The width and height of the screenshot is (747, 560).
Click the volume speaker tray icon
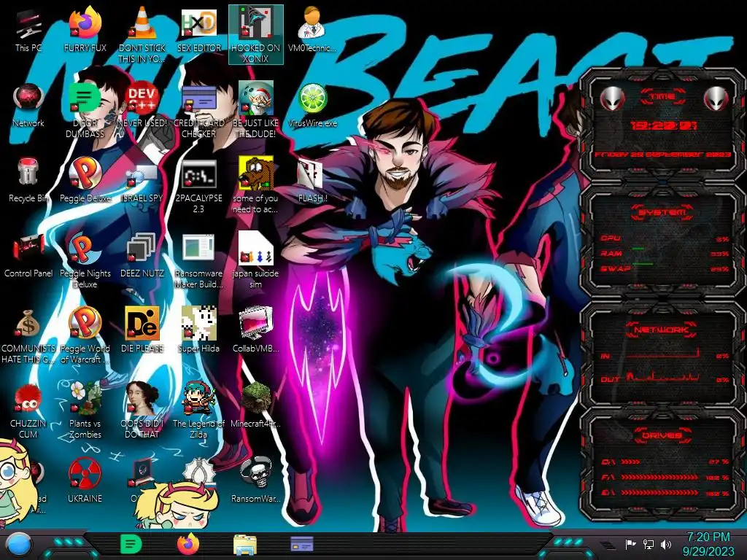coord(666,544)
